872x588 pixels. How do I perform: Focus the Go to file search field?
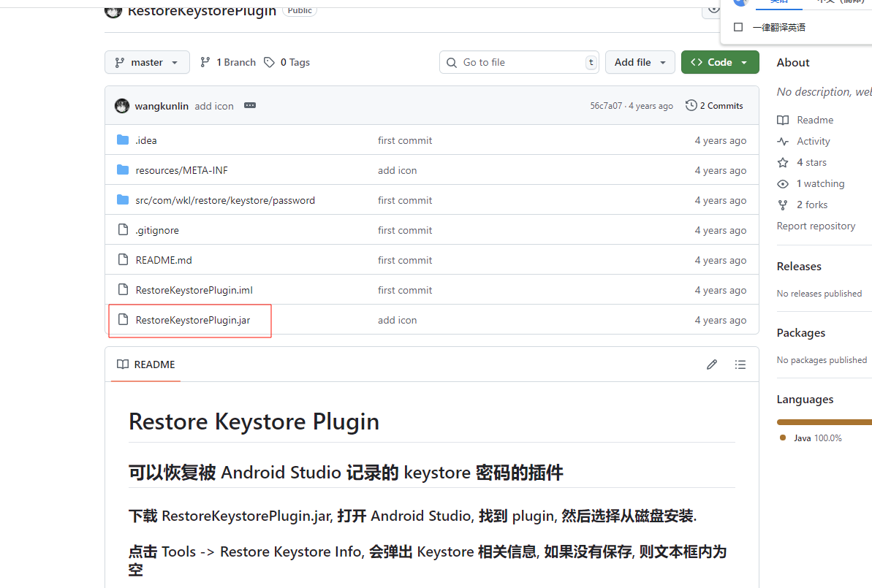click(x=519, y=62)
